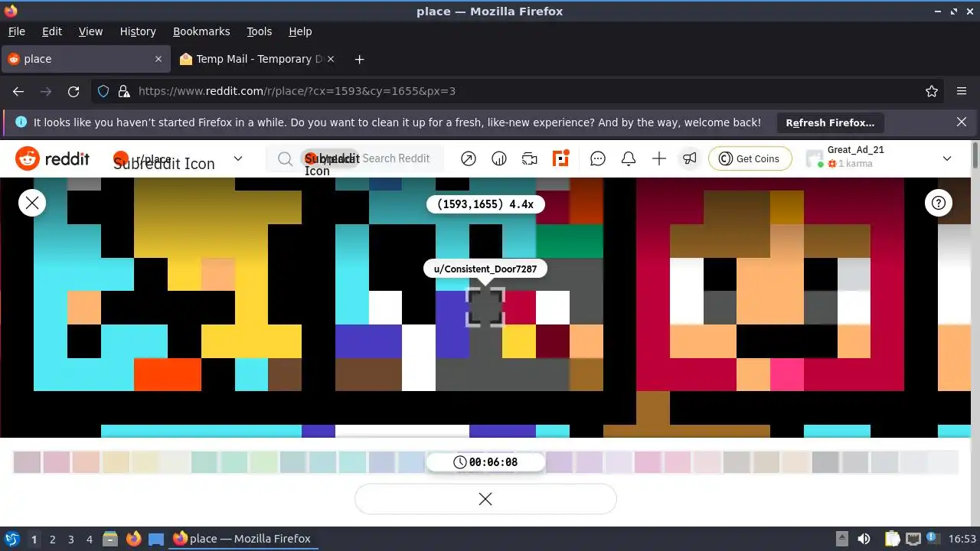Image resolution: width=980 pixels, height=551 pixels.
Task: Click the search magnifier icon
Action: 285,158
